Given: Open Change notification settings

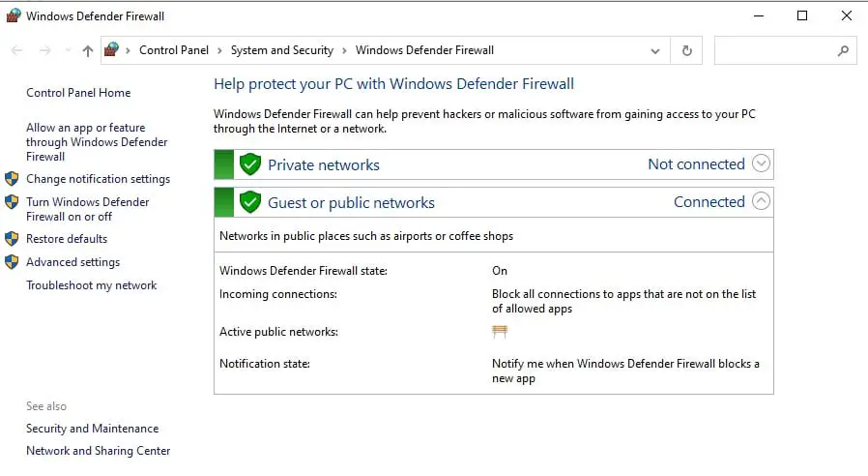Looking at the screenshot, I should (98, 179).
